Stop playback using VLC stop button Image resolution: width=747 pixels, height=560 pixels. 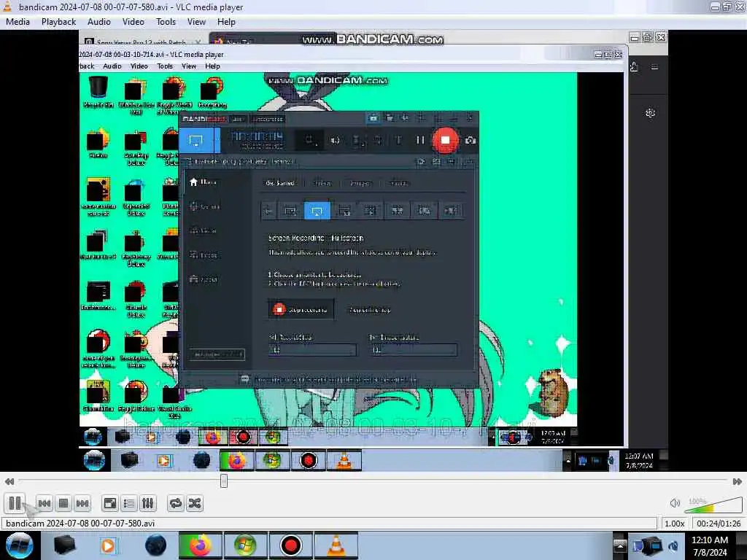[x=63, y=503]
